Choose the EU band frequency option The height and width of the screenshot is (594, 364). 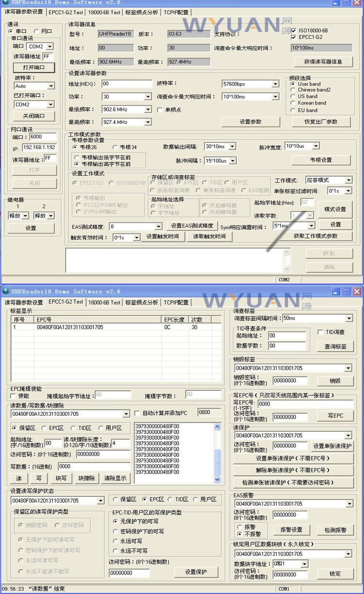coord(293,110)
